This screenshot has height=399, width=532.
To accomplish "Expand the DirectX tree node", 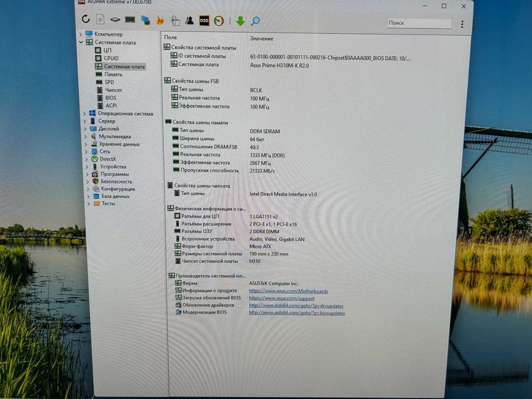I will coord(87,159).
